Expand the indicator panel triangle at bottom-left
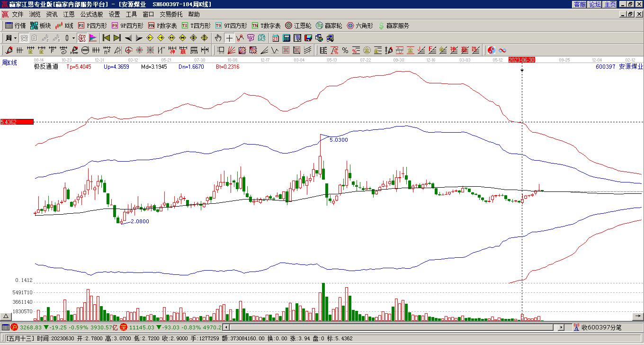Screen dimensions: 644x345 tap(6, 317)
